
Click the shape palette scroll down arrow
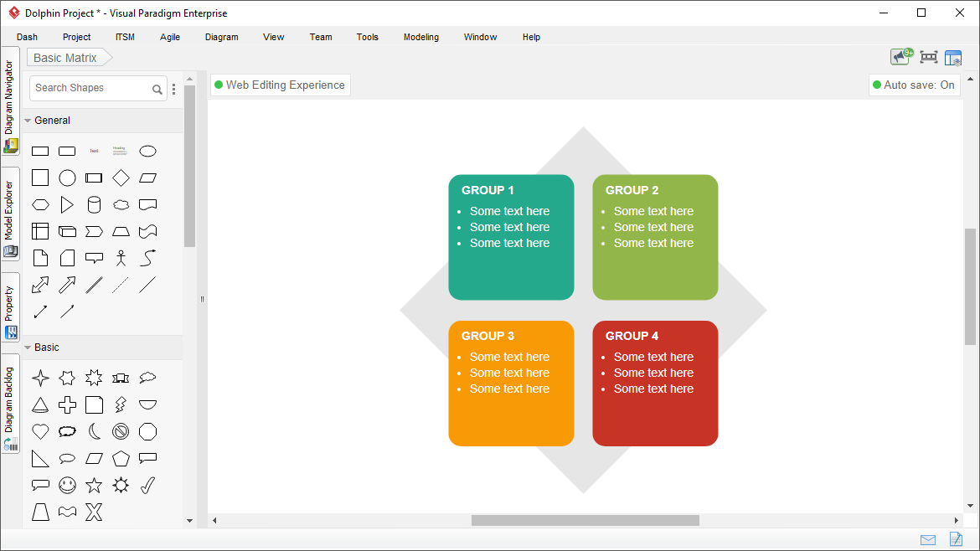coord(189,520)
